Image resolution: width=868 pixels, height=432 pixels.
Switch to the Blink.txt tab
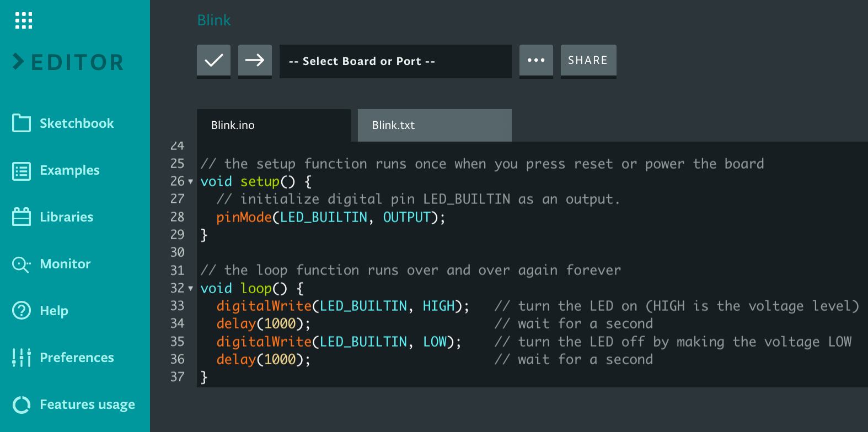(x=435, y=125)
